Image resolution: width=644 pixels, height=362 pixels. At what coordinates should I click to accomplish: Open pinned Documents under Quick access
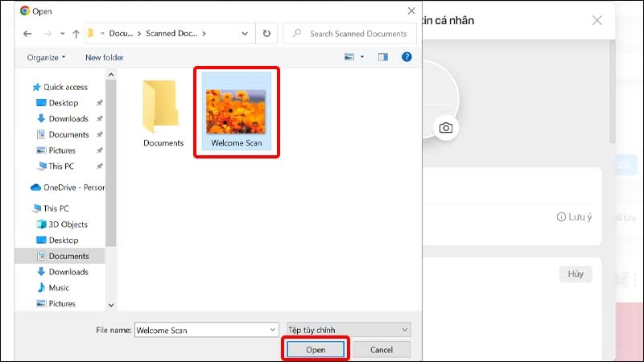pos(63,134)
